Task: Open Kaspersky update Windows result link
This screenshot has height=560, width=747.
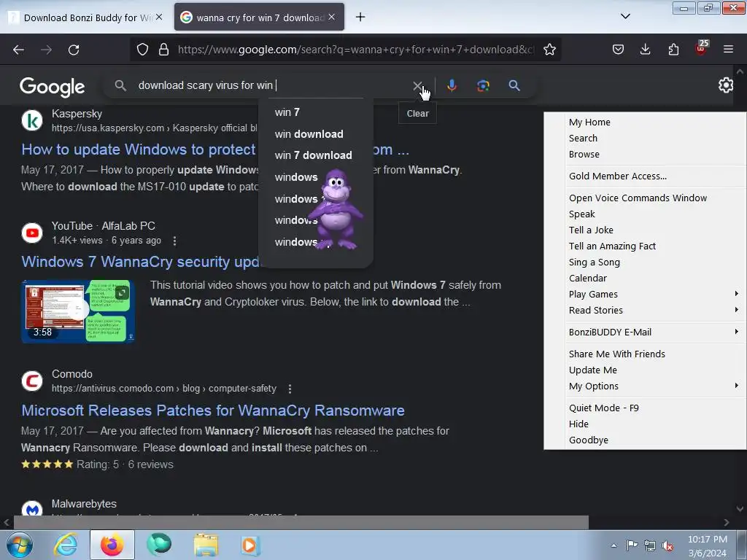Action: point(139,149)
